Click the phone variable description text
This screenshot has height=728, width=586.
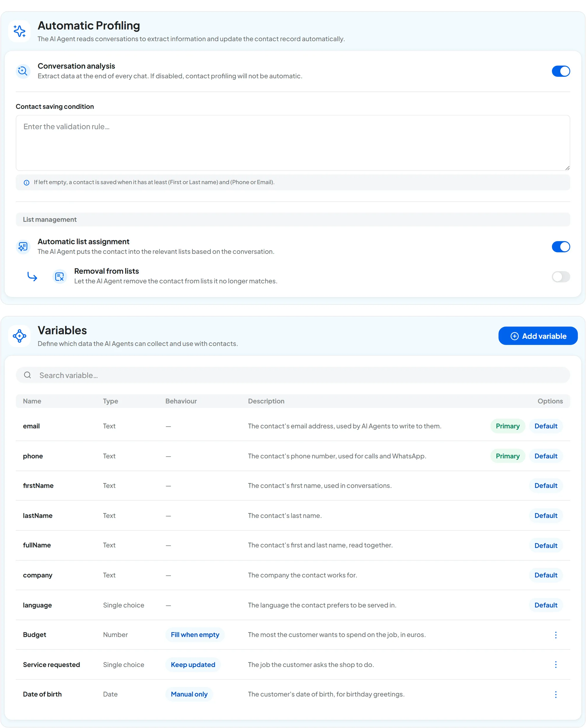point(337,456)
